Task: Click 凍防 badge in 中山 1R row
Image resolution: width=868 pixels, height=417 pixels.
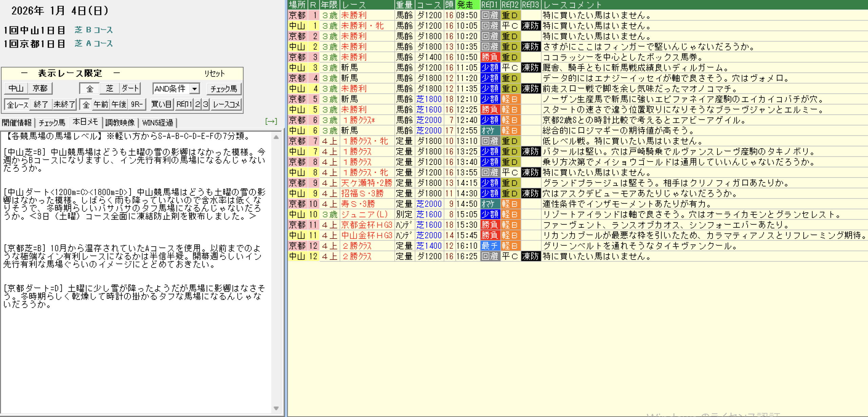Action: 530,26
